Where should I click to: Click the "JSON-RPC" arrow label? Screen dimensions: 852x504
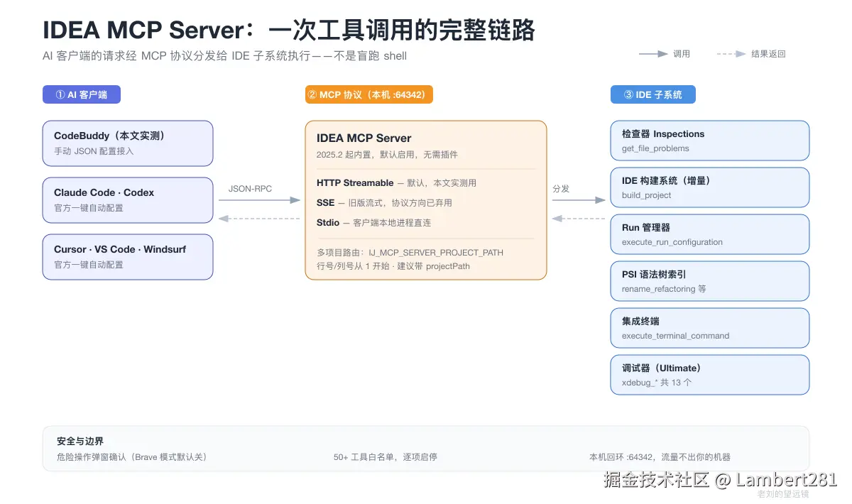click(250, 189)
